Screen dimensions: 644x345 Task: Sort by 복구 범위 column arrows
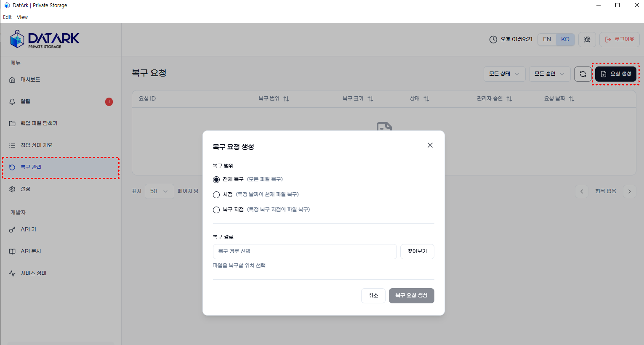[x=286, y=99]
